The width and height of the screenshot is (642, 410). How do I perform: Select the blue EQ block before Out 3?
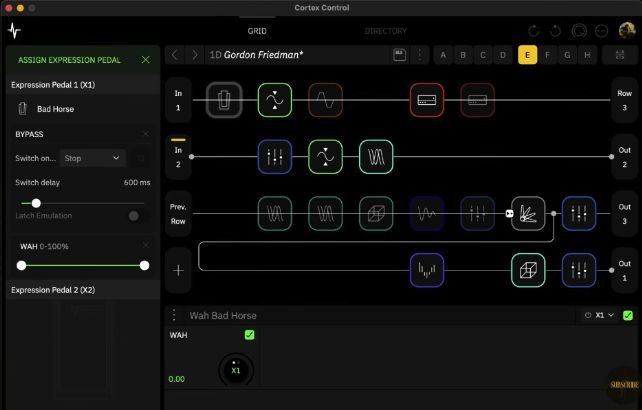click(579, 213)
